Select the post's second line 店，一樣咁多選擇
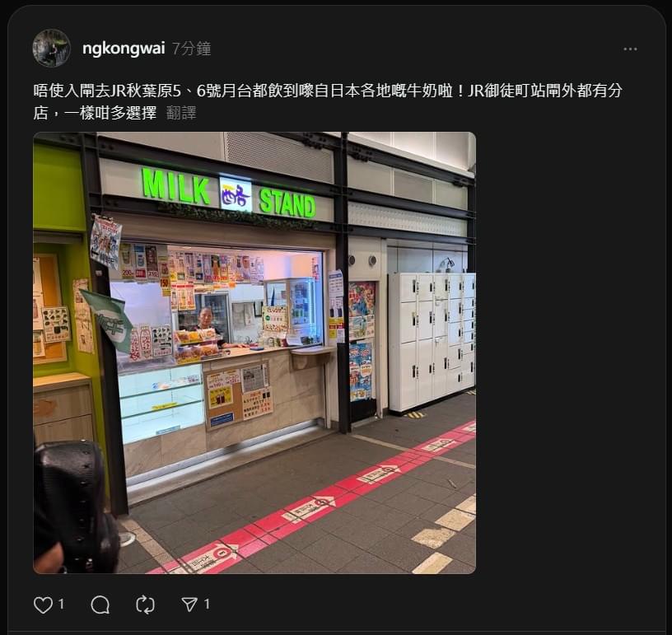The height and width of the screenshot is (635, 672). [x=95, y=113]
